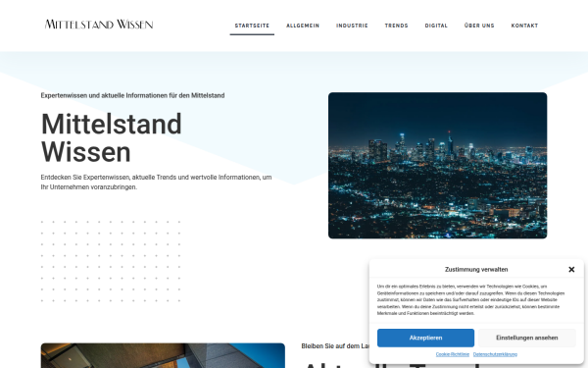This screenshot has width=588, height=368.
Task: Click the 'Bleiben Sie auf dem' text
Action: point(335,345)
